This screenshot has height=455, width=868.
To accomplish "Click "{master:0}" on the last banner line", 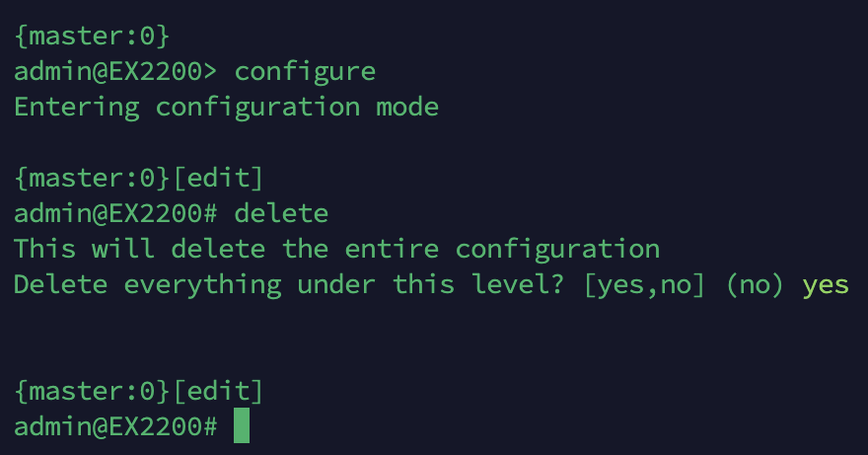I will (93, 392).
